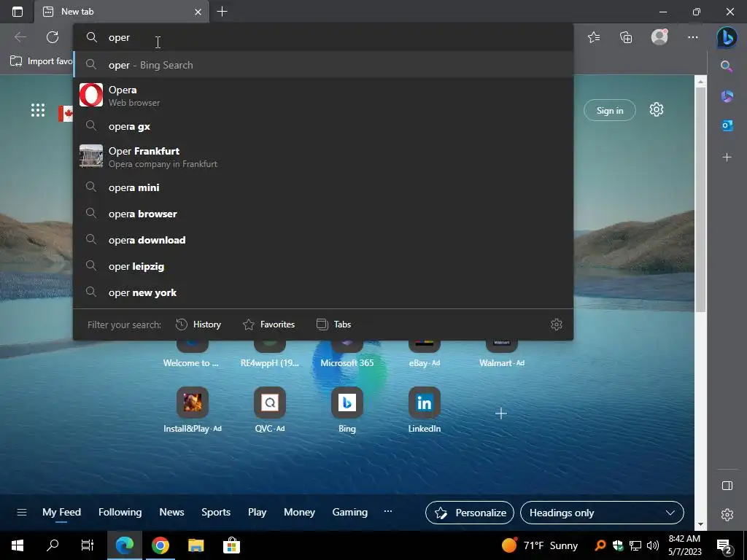
Task: Switch to the Following tab
Action: 120,513
